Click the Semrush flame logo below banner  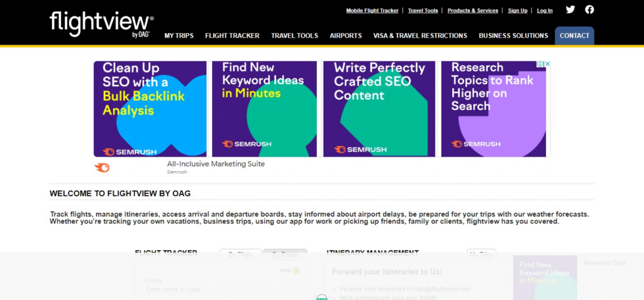click(102, 168)
